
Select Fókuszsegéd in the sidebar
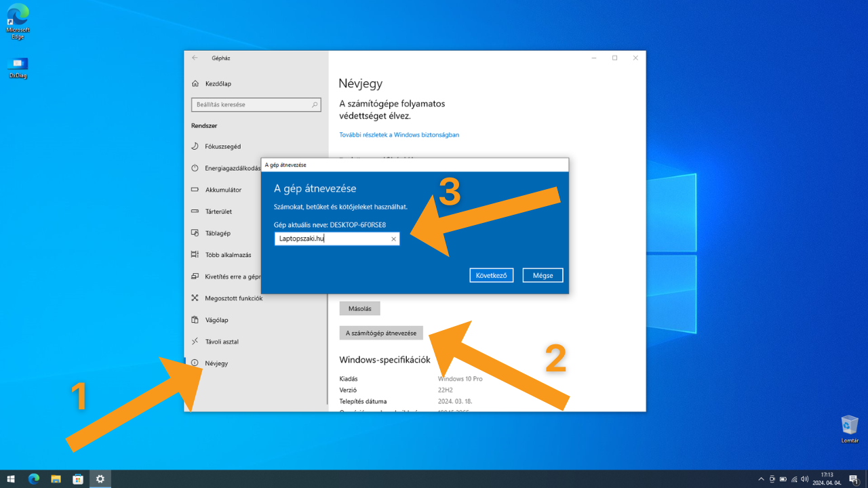222,146
